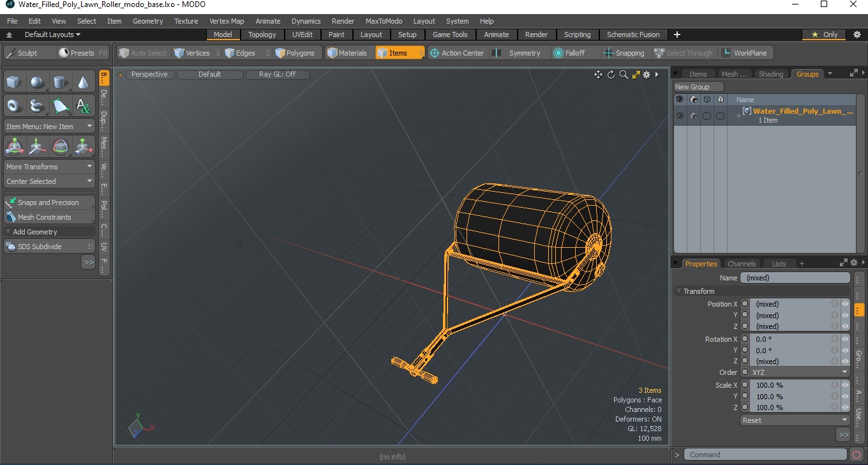Viewport: 868px width, 465px height.
Task: Open the Center Selected dropdown
Action: [49, 181]
